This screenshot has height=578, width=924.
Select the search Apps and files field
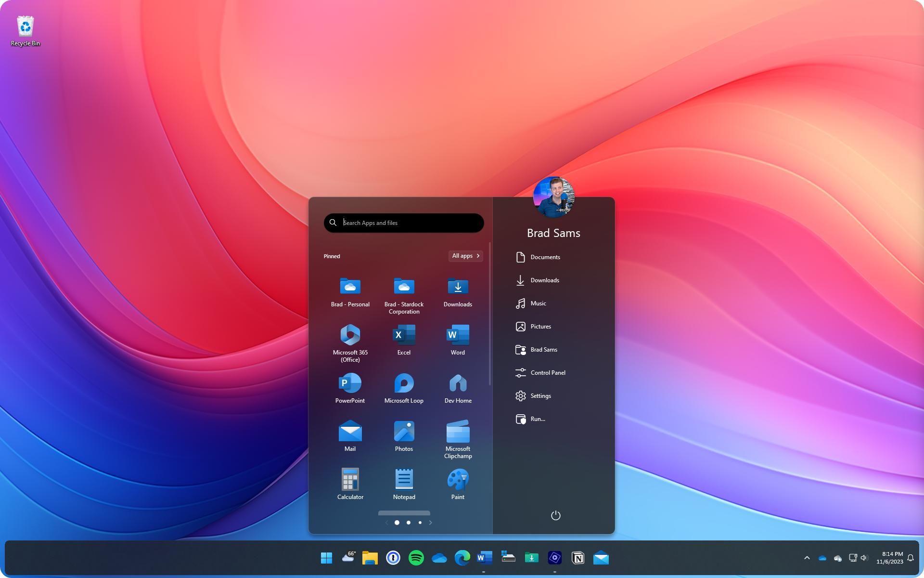pyautogui.click(x=404, y=222)
